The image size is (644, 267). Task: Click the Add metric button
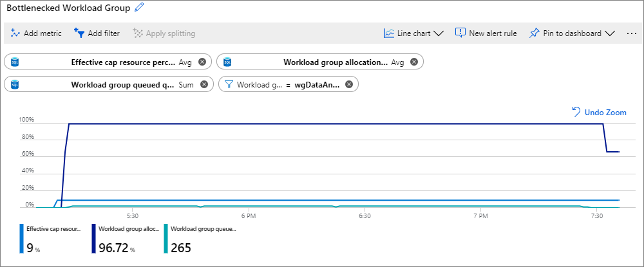[x=36, y=33]
